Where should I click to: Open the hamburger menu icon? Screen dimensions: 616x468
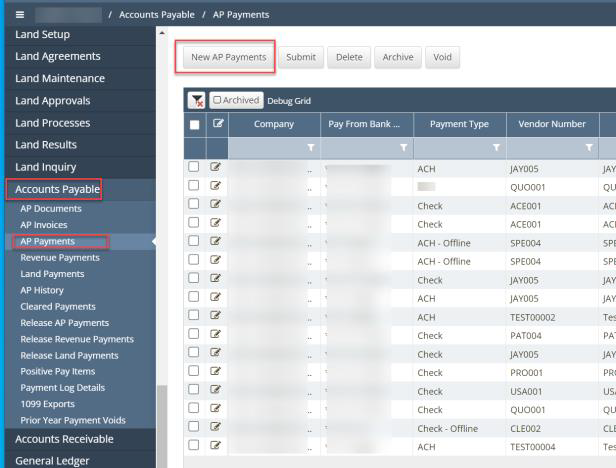pos(20,14)
